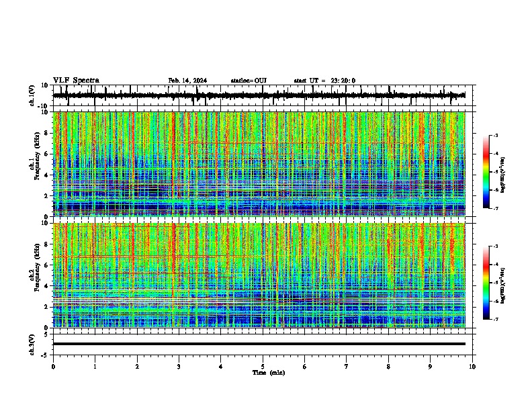The height and width of the screenshot is (411, 532).
Task: Click the "6" kHz tick of ch.2 spectrogram
Action: [46, 265]
